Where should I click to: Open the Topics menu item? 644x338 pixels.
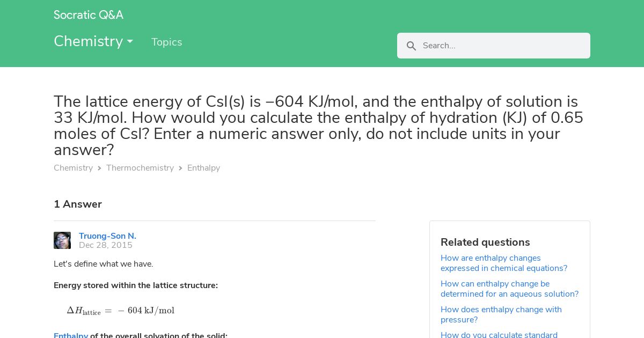click(166, 42)
